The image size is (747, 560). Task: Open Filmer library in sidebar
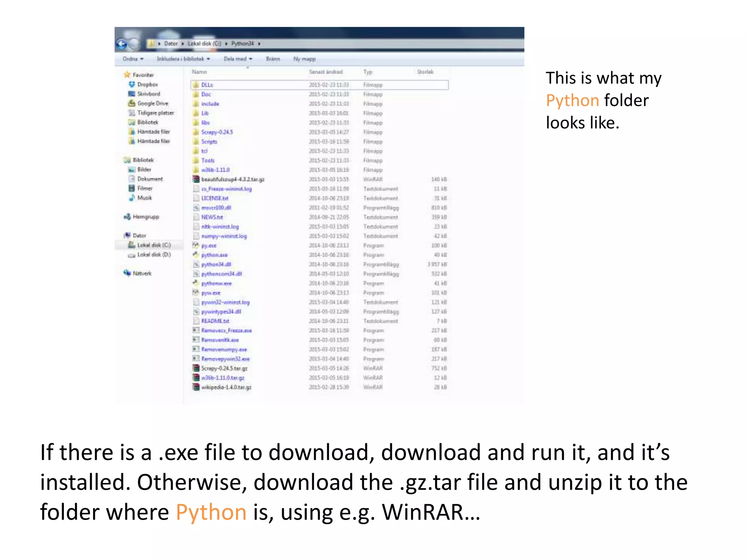coord(140,188)
